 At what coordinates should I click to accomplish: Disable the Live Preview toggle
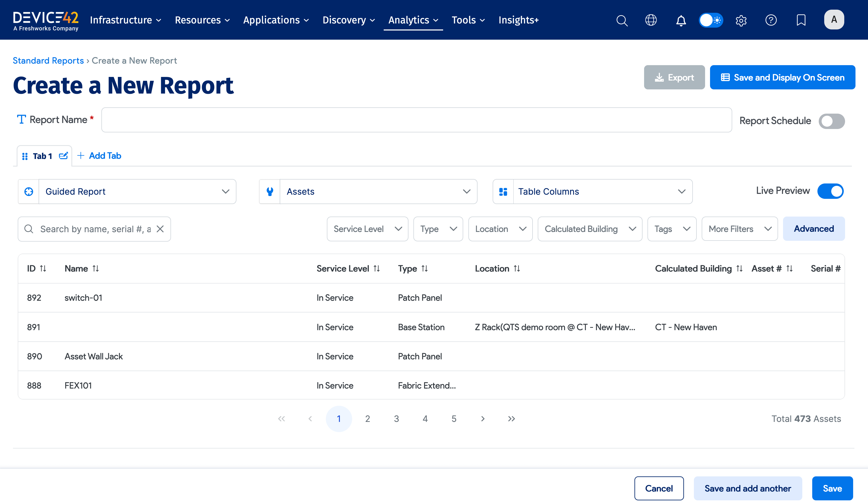[x=830, y=191]
